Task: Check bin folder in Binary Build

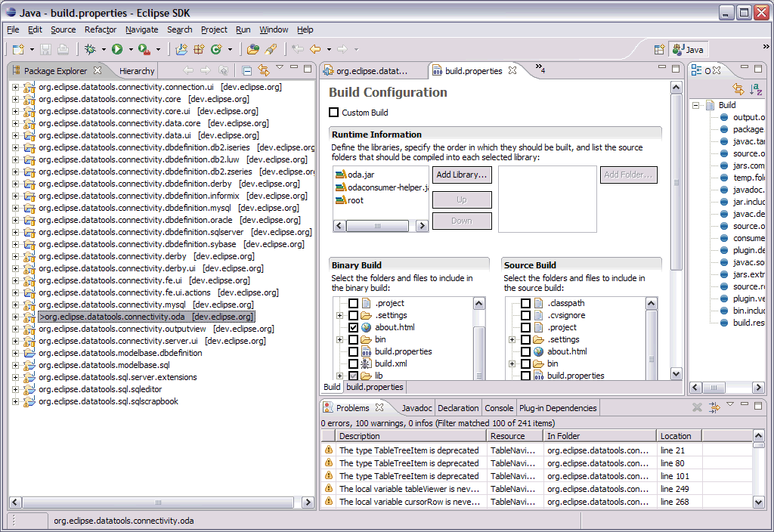Action: 354,339
